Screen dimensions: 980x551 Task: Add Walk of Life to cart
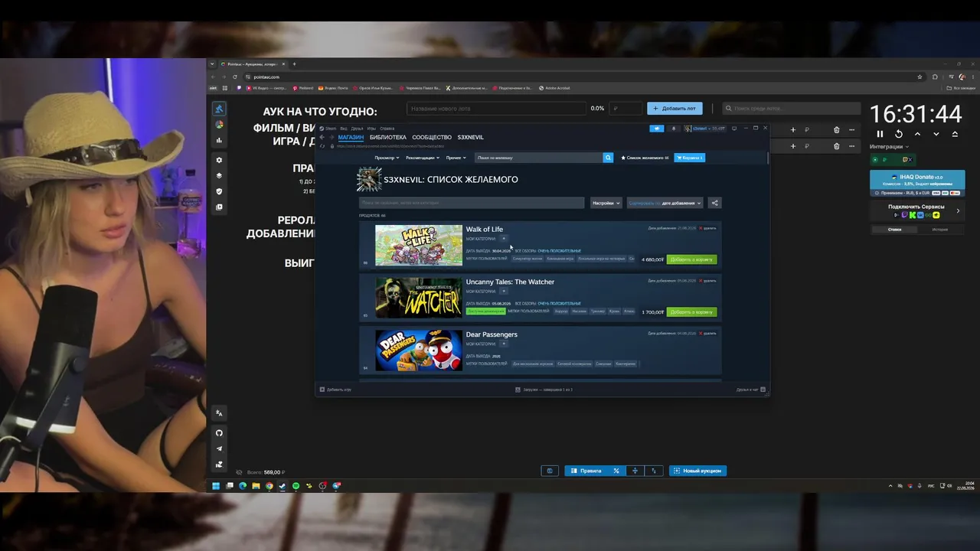tap(692, 259)
